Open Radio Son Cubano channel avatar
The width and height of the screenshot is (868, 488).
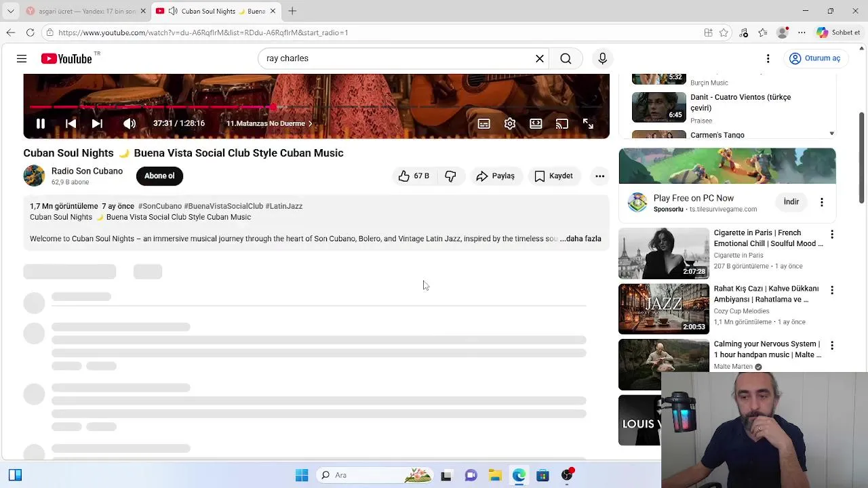pos(34,176)
